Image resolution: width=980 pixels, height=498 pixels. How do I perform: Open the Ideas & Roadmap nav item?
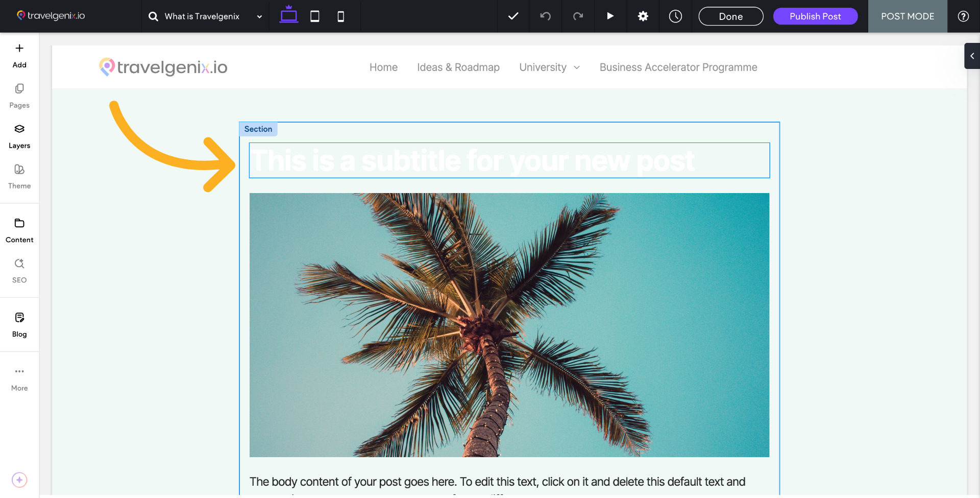point(458,67)
